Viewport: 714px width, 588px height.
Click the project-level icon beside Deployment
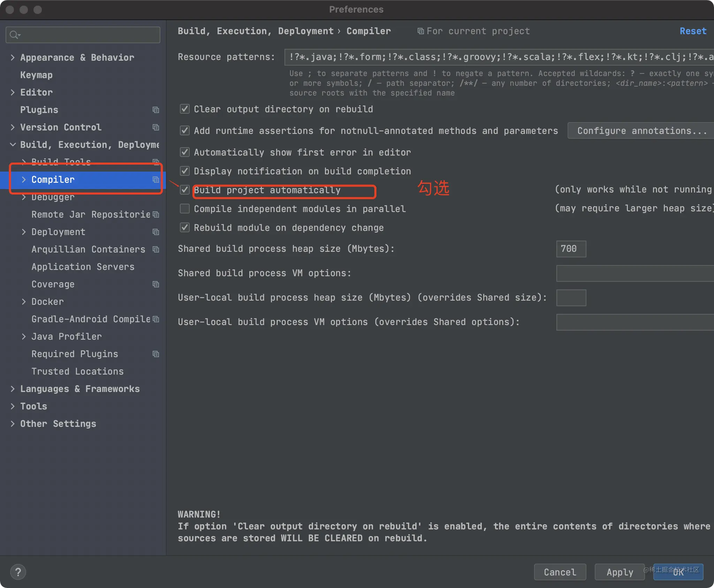coord(156,232)
